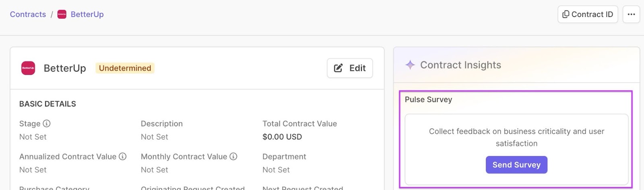Click the pencil icon in Edit button
This screenshot has width=644, height=190.
tap(339, 68)
